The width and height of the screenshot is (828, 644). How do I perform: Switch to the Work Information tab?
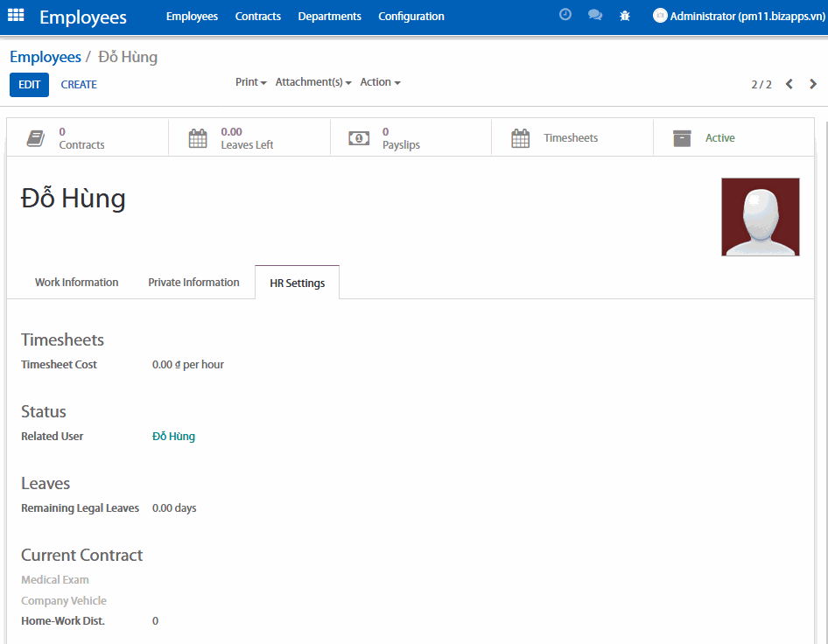click(76, 283)
